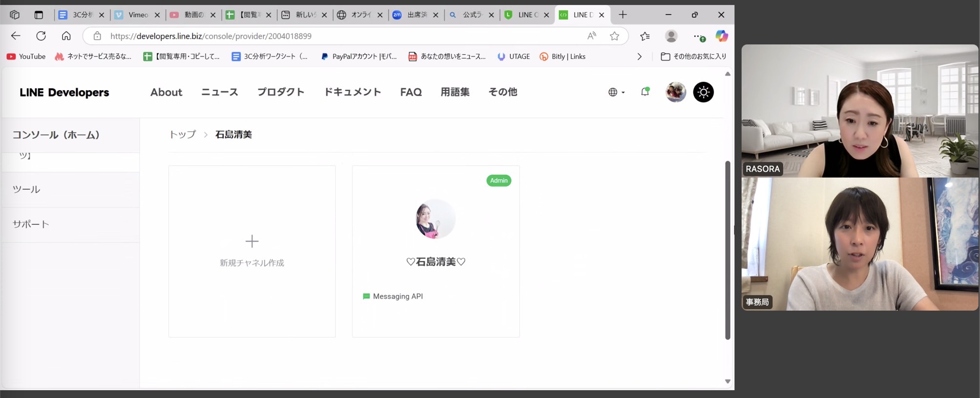Open the あなたの想いをニュース bookmark
The image size is (980, 398).
447,57
